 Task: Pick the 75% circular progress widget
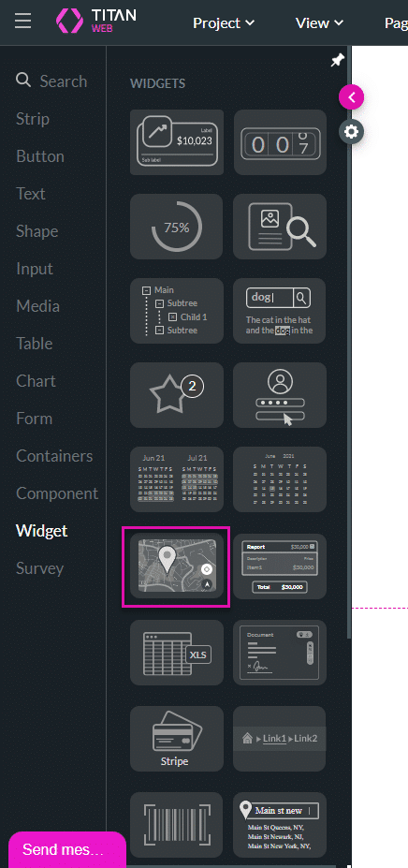[177, 227]
